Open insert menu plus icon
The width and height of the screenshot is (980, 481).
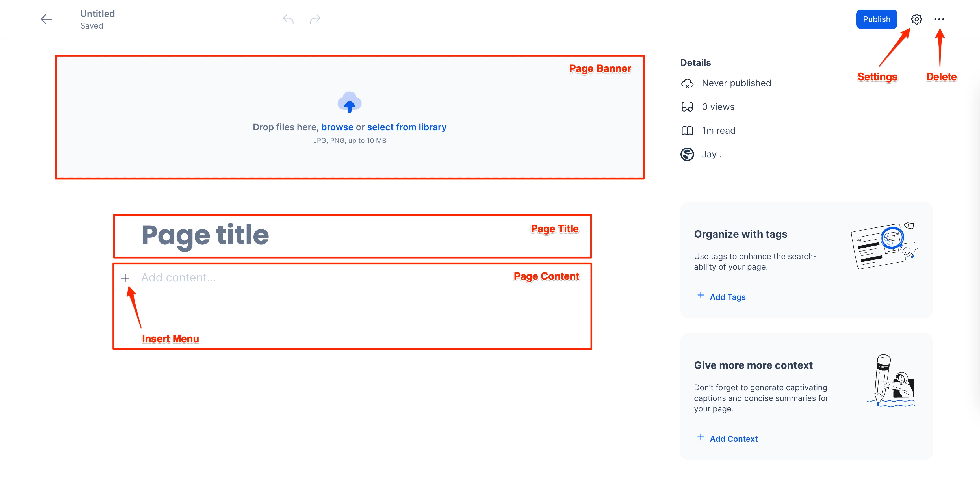click(125, 278)
